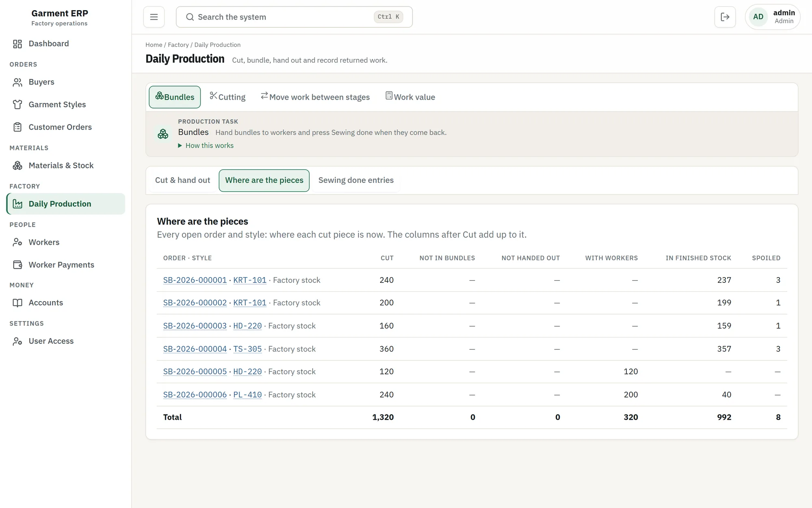This screenshot has height=508, width=812.
Task: Click the Customer Orders clipboard icon
Action: pos(17,127)
